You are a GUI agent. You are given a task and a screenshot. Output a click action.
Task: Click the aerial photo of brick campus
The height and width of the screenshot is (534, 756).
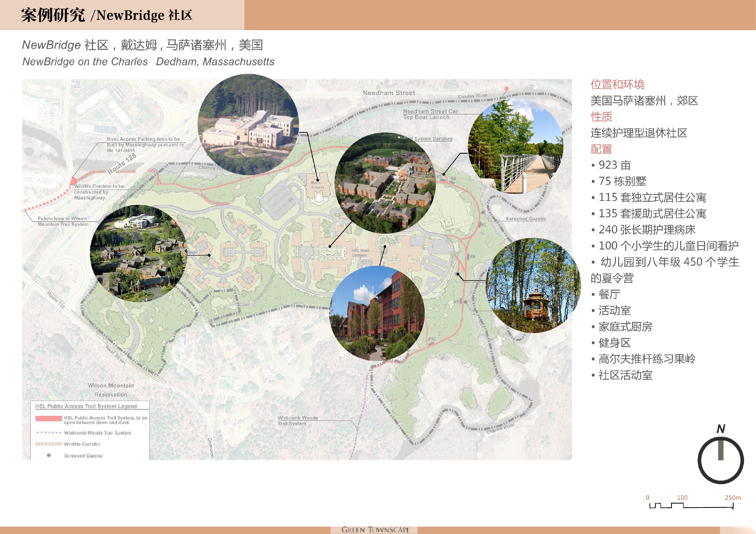[x=385, y=183]
